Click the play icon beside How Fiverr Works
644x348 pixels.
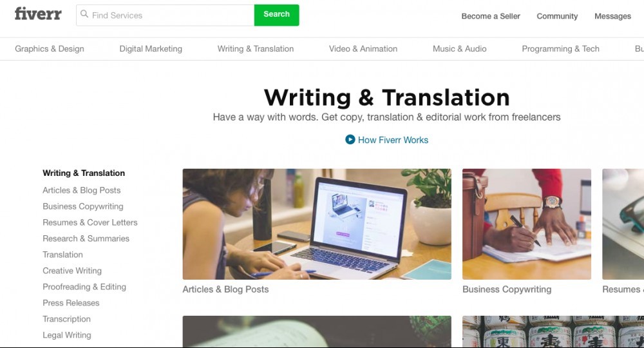350,140
